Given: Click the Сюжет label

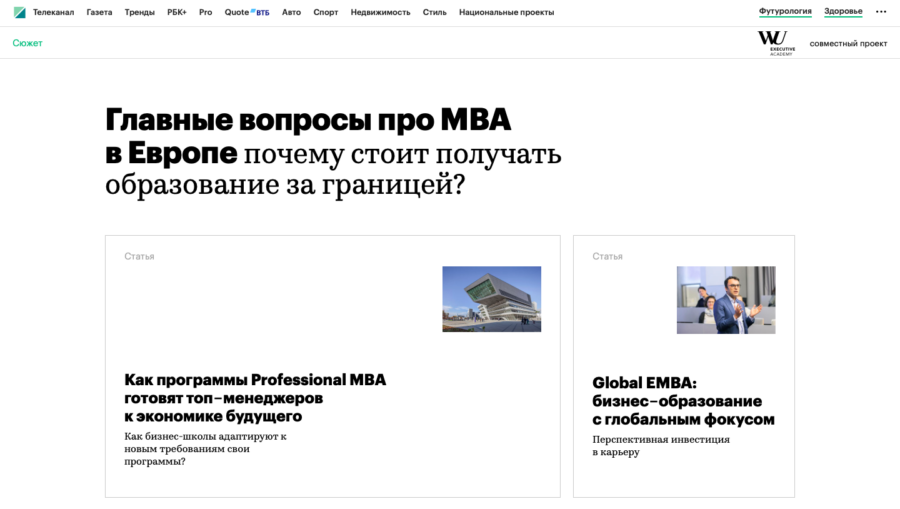Looking at the screenshot, I should pyautogui.click(x=28, y=43).
